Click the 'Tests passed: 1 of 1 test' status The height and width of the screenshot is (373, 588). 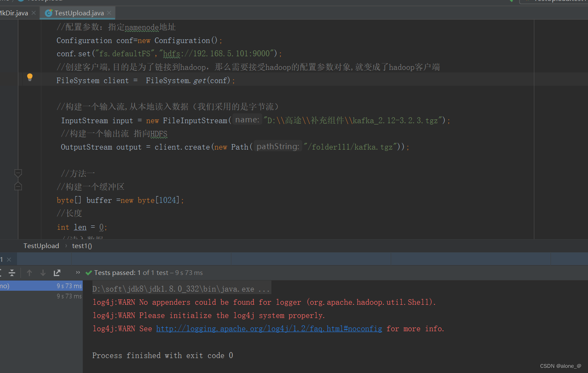tap(131, 273)
